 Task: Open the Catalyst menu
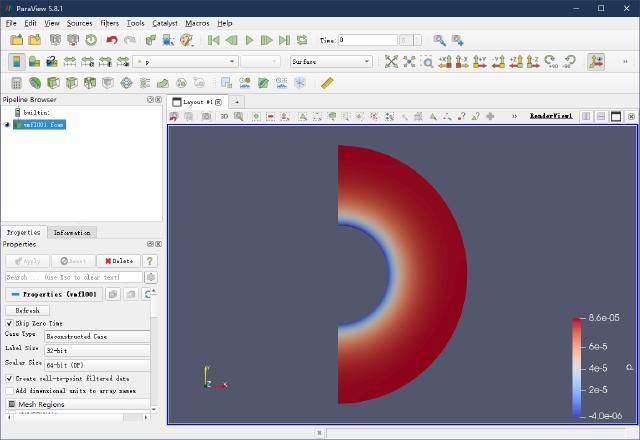165,23
